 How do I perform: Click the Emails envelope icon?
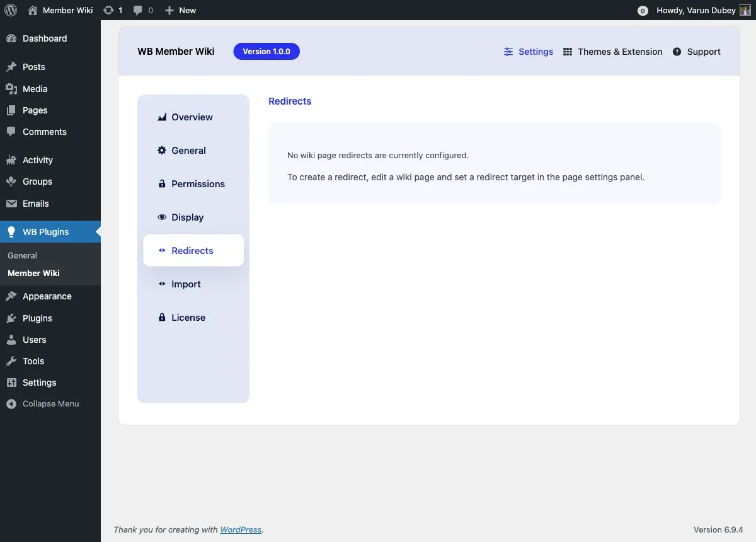(11, 204)
